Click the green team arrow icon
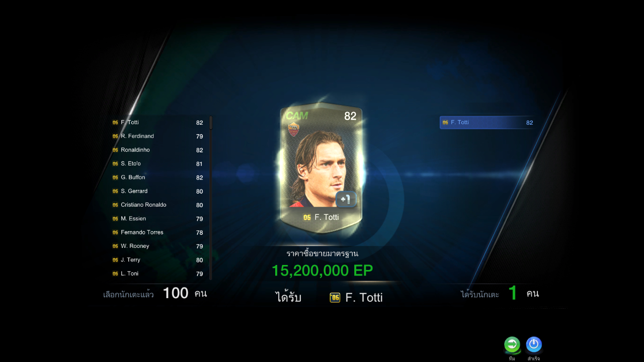The height and width of the screenshot is (362, 644). pos(512,344)
